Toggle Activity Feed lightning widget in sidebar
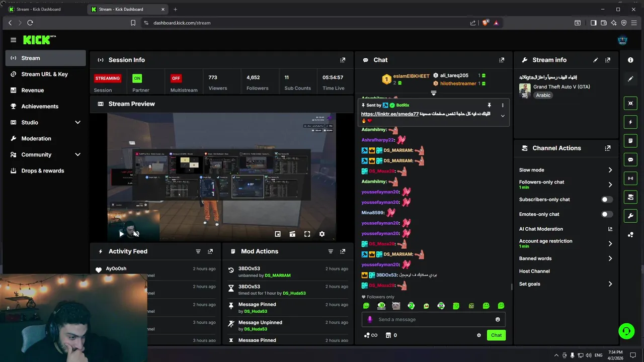Image resolution: width=644 pixels, height=362 pixels. (630, 122)
